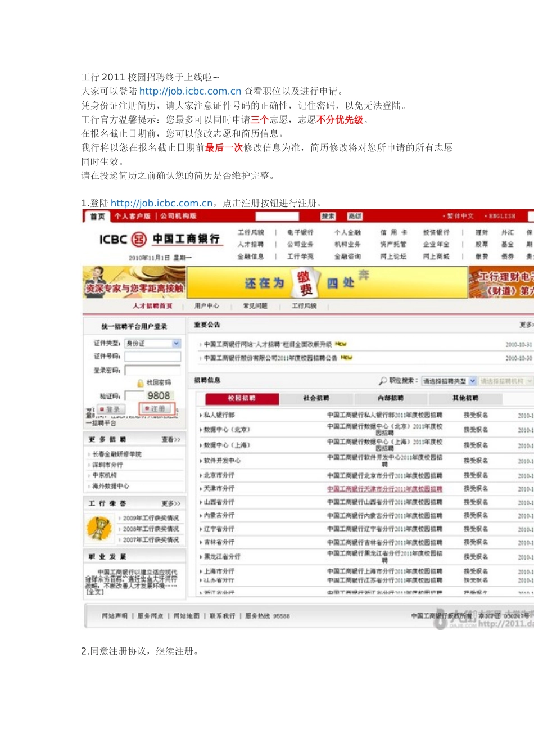
Task: Open the 2007年工行获奖情况 link
Action: (x=151, y=539)
